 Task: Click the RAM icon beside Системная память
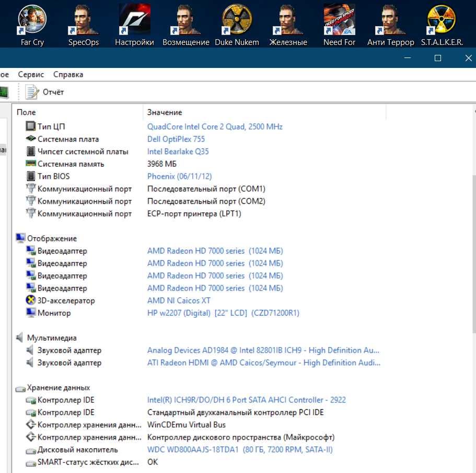pos(31,164)
